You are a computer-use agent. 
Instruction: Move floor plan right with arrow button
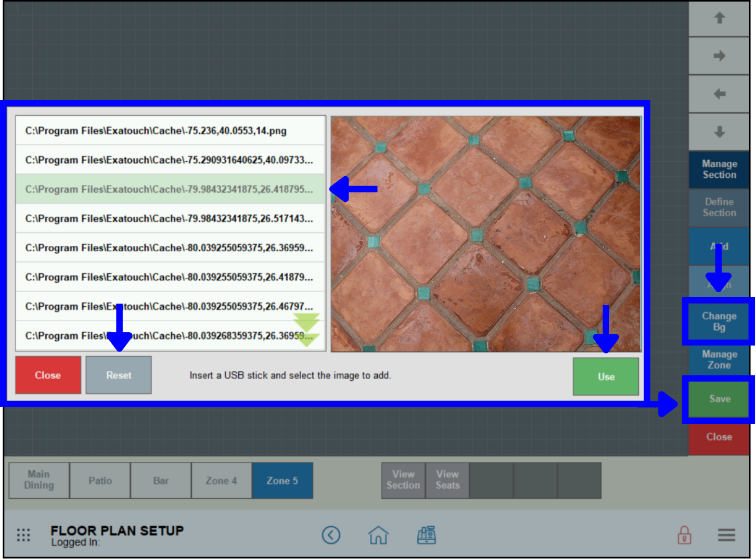coord(719,55)
